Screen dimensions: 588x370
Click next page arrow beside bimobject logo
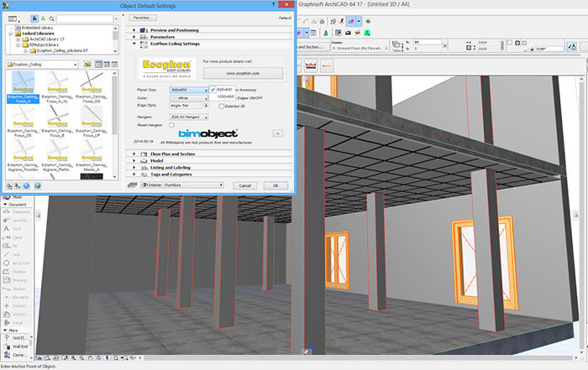click(278, 133)
